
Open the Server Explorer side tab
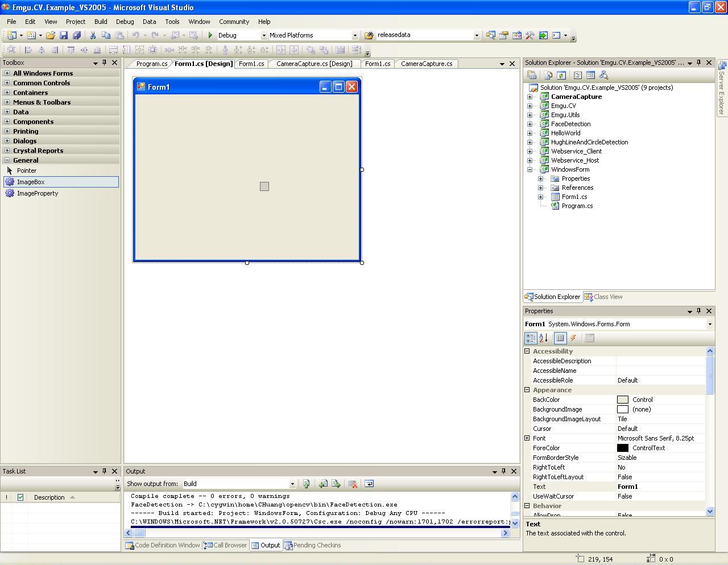[x=722, y=88]
